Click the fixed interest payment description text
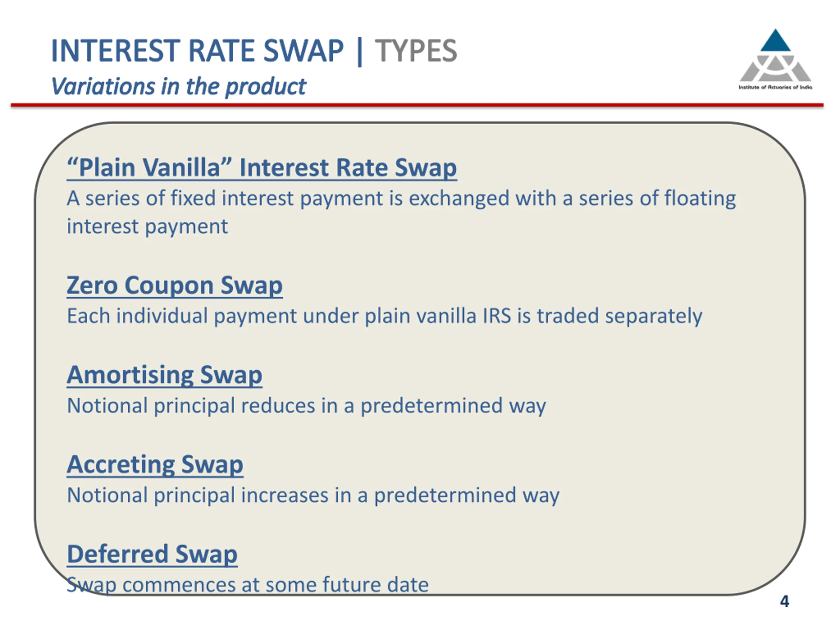 (x=401, y=212)
